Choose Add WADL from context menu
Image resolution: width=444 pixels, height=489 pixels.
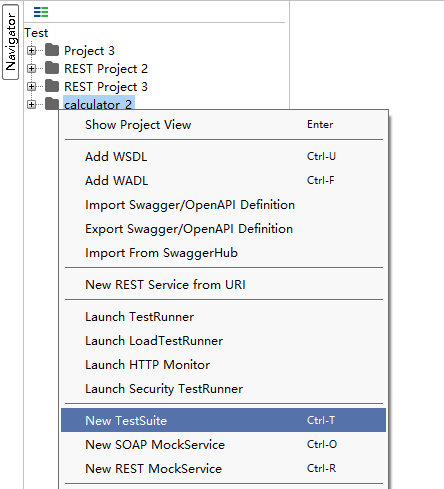(223, 181)
